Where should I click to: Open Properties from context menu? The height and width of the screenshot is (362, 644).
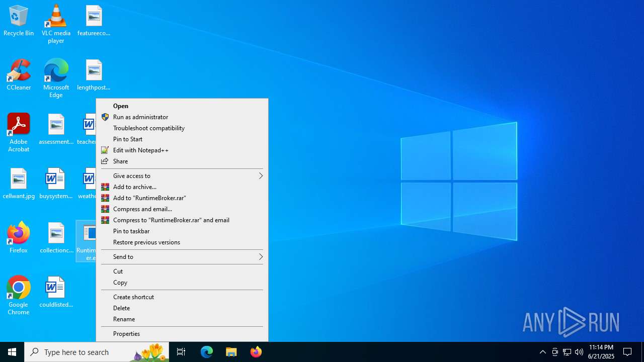point(182,334)
